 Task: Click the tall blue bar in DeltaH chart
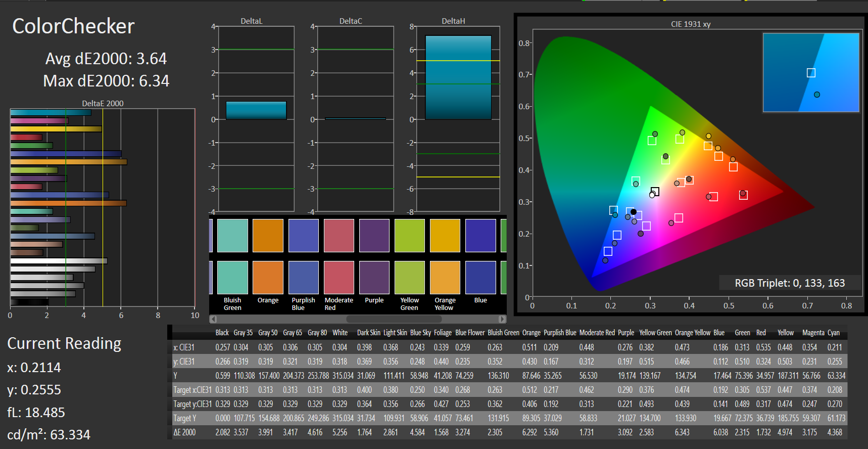point(458,77)
